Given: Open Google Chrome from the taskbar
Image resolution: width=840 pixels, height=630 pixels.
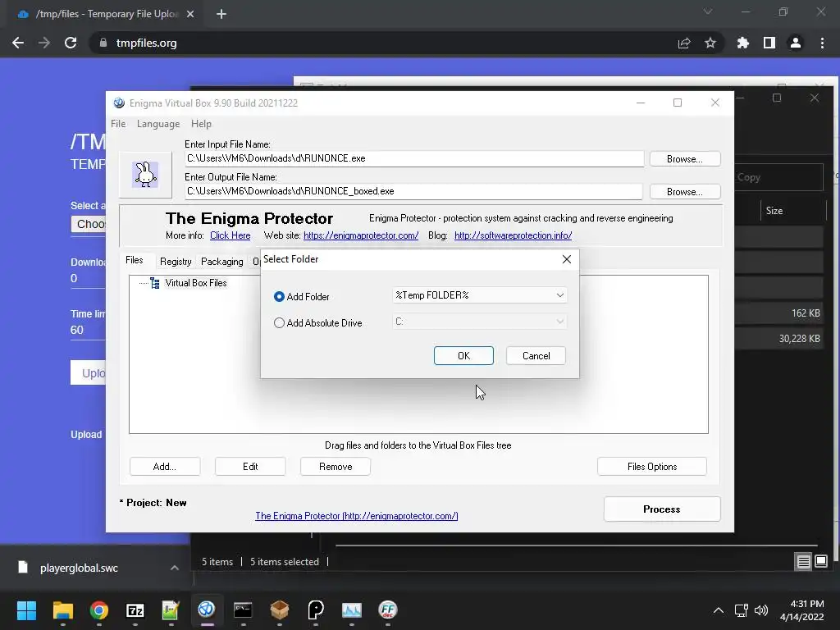Looking at the screenshot, I should click(98, 610).
